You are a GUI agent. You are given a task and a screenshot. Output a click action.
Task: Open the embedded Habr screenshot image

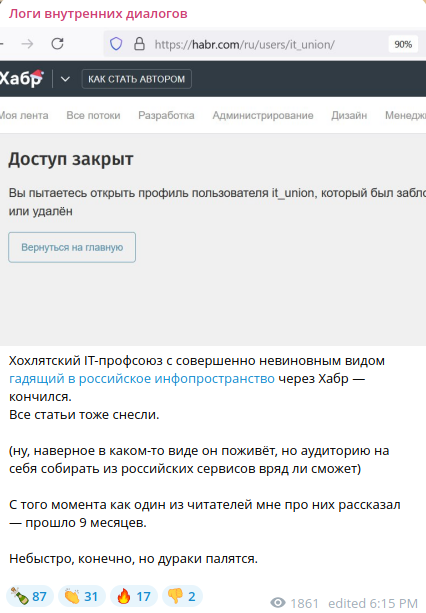click(x=213, y=187)
